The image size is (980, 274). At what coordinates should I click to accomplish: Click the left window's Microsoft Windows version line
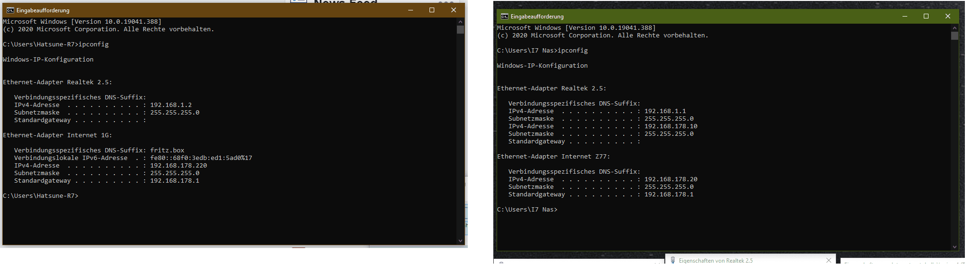[x=82, y=21]
